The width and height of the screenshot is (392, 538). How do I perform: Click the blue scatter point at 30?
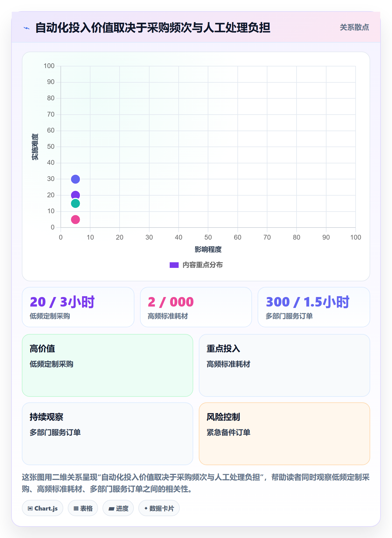coord(75,179)
